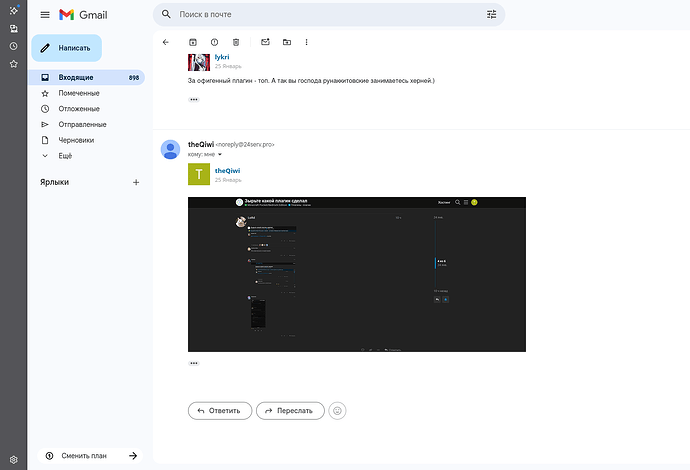The width and height of the screenshot is (690, 470).
Task: Click the lykri message text line
Action: (311, 81)
